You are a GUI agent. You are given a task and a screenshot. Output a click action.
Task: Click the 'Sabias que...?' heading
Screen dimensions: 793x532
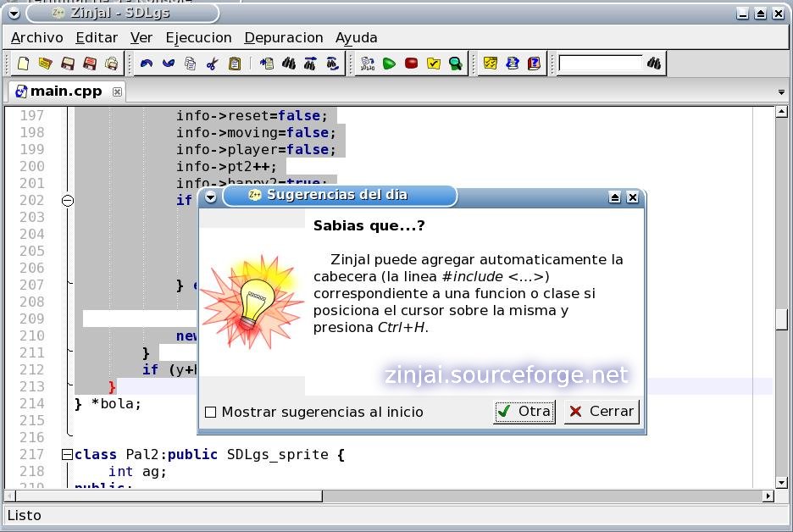click(369, 225)
